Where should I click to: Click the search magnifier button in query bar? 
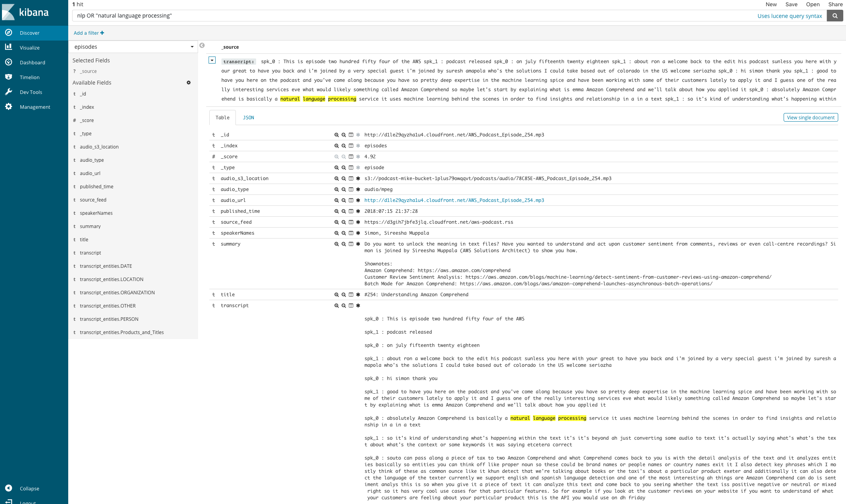[835, 16]
